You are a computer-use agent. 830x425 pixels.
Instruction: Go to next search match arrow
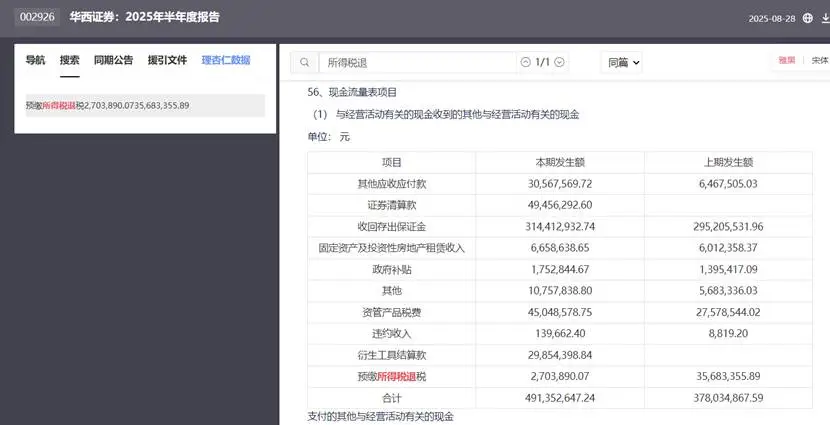pyautogui.click(x=559, y=62)
